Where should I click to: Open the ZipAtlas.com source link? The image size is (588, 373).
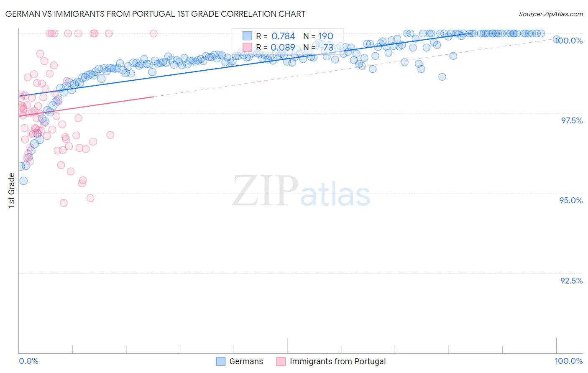551,14
